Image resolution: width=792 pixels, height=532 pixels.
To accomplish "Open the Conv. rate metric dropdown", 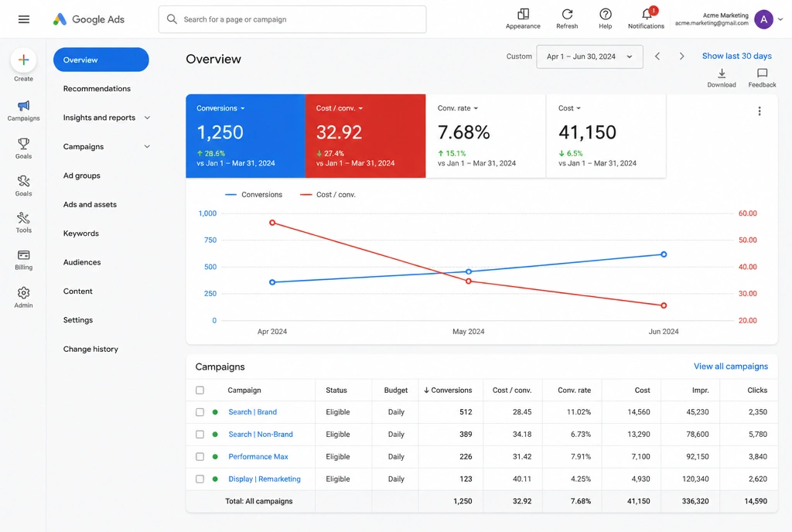I will tap(458, 108).
